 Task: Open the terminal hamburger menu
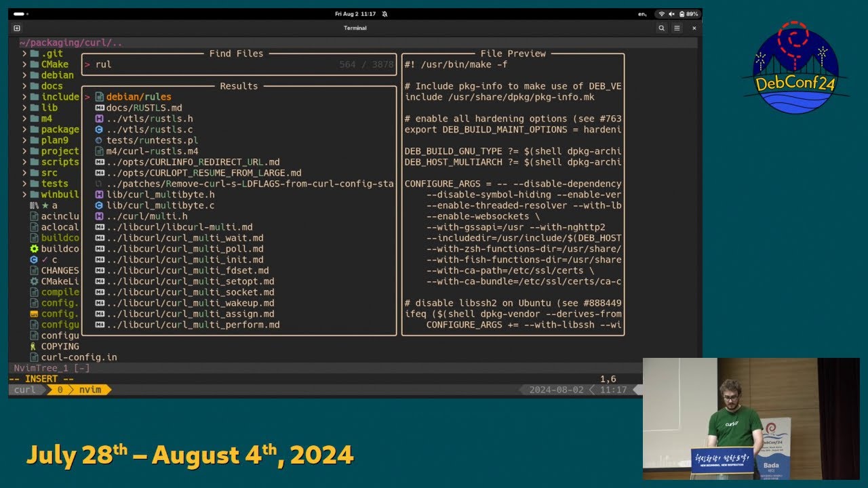click(x=677, y=28)
